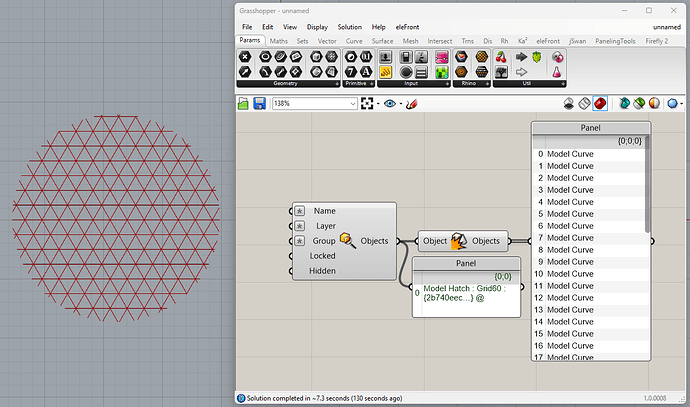Viewport: 690px width, 407px height.
Task: Open file with green folder icon
Action: (243, 103)
